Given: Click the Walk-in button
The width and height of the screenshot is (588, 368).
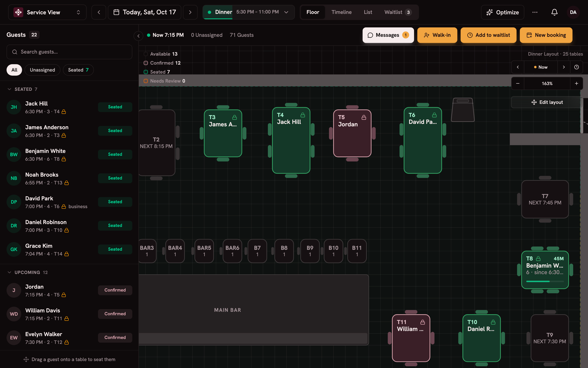Looking at the screenshot, I should point(437,35).
